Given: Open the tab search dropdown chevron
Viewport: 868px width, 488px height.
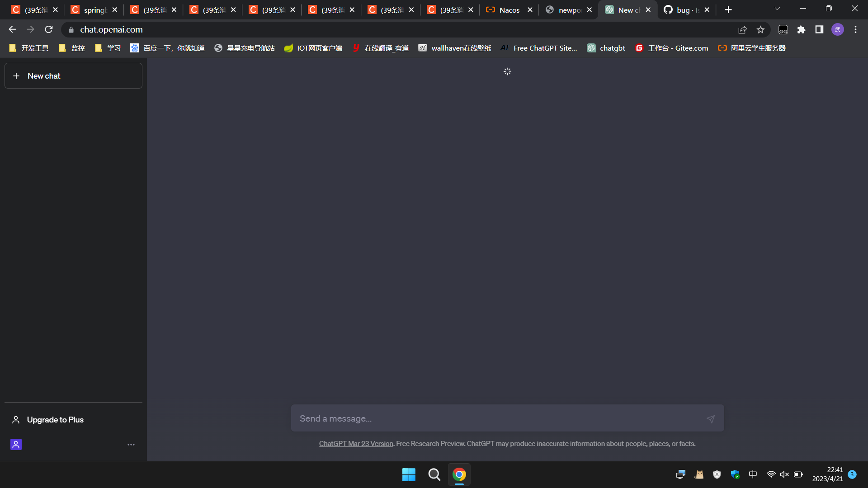Looking at the screenshot, I should 777,9.
